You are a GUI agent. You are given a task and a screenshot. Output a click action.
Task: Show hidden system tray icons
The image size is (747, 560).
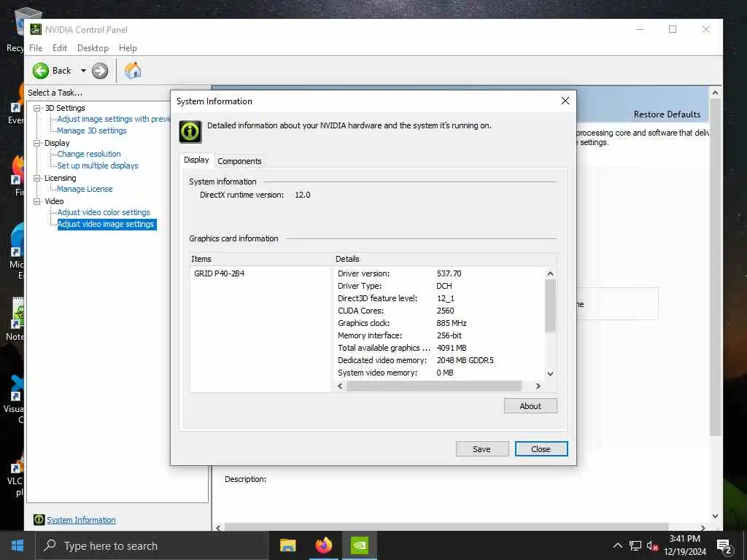[x=617, y=545]
